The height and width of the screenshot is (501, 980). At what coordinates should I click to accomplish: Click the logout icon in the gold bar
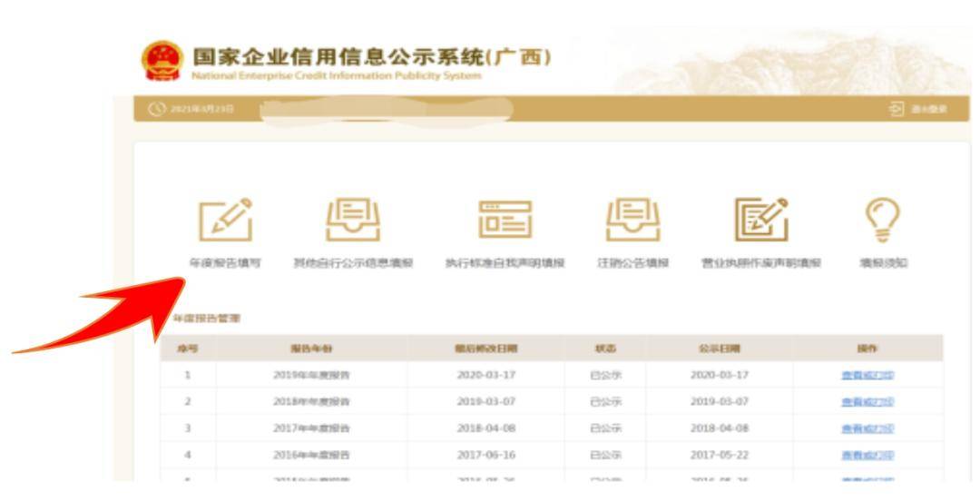(x=897, y=109)
